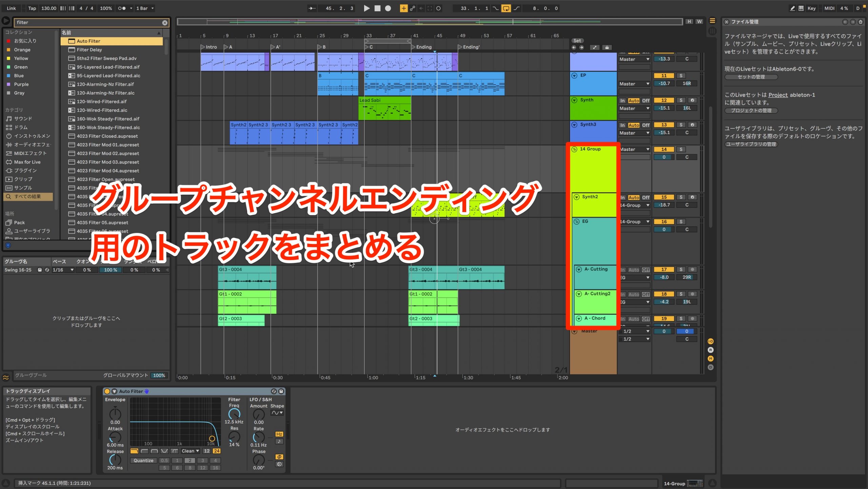868x489 pixels.
Task: Toggle MIDI Arrangement Overdub plus button
Action: point(403,8)
